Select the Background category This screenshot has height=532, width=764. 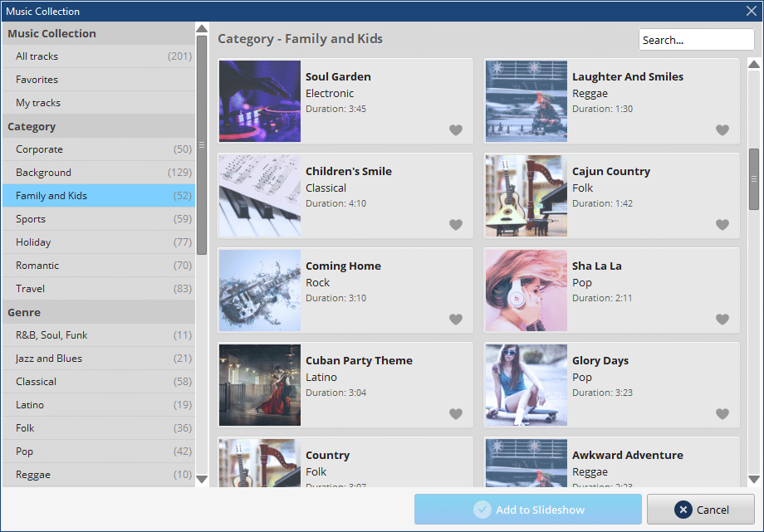99,173
